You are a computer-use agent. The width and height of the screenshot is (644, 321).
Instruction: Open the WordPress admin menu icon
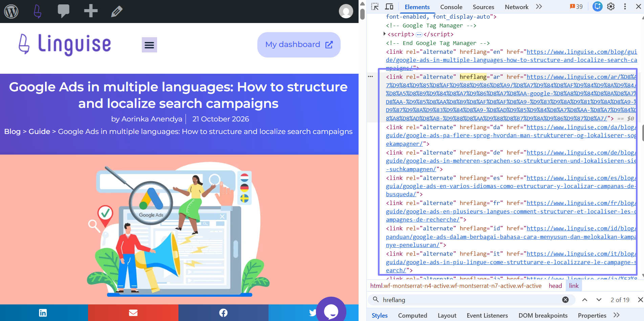[x=11, y=12]
